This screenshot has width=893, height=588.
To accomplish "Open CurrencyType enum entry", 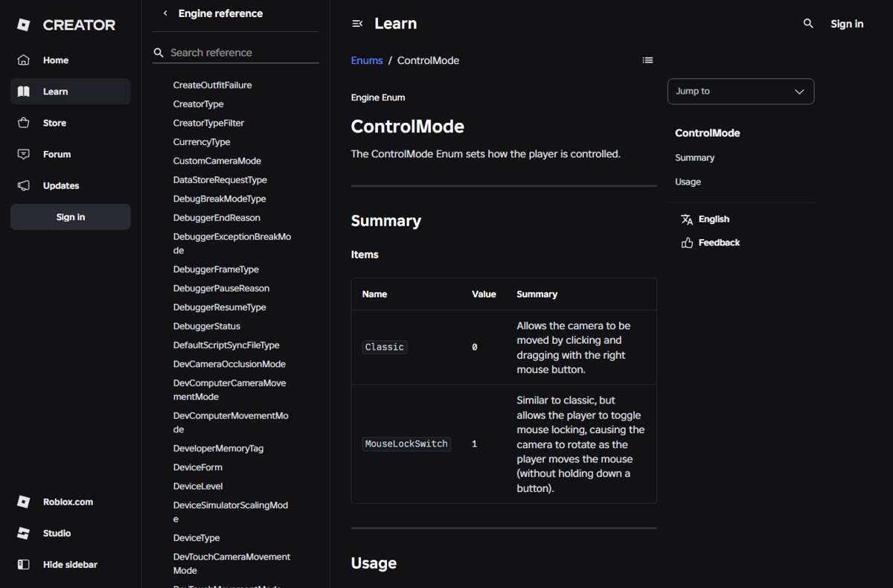I will pyautogui.click(x=202, y=142).
